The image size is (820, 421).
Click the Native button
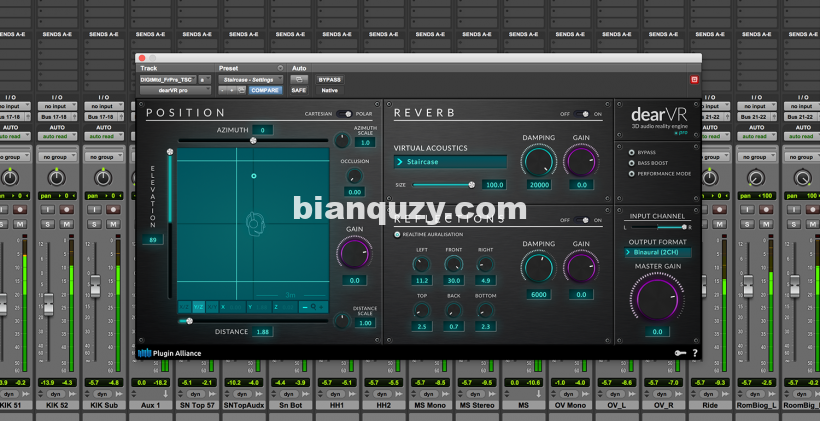coord(329,90)
